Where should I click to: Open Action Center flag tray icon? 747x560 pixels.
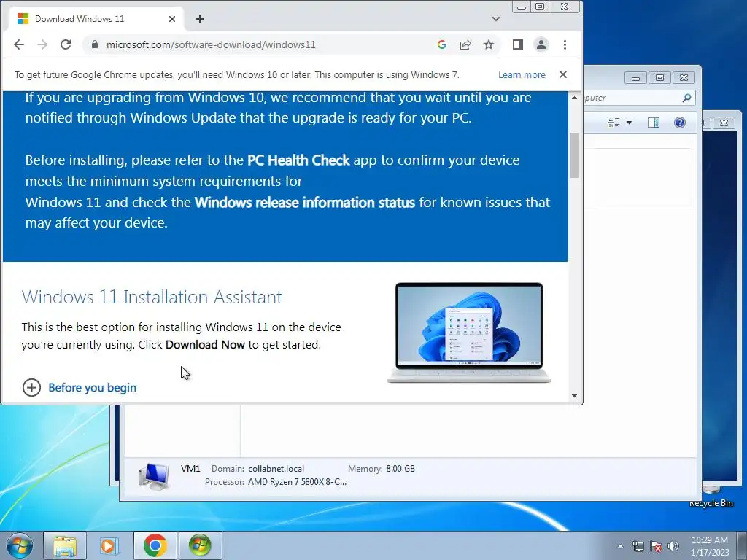click(x=656, y=546)
